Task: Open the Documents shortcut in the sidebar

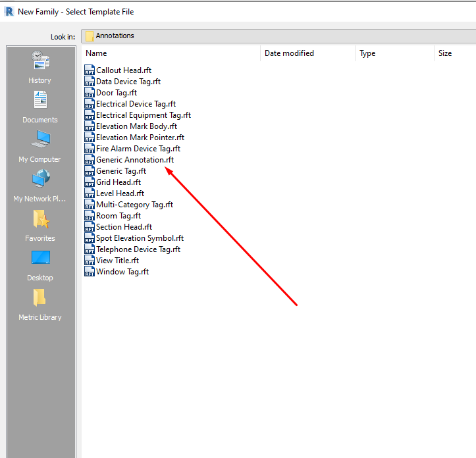Action: click(40, 107)
